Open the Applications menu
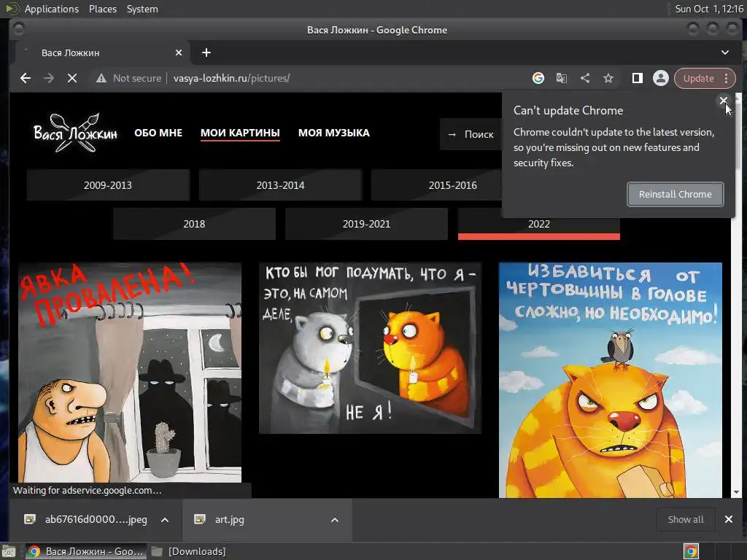This screenshot has height=560, width=747. pos(52,9)
